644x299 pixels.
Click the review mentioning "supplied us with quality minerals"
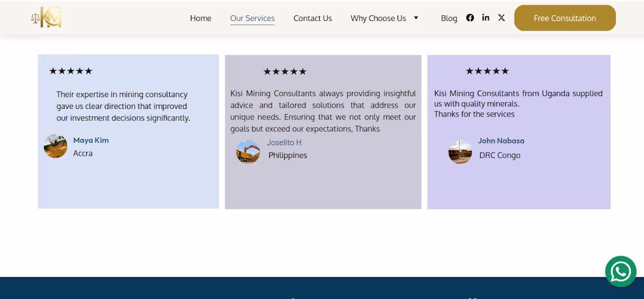518,98
